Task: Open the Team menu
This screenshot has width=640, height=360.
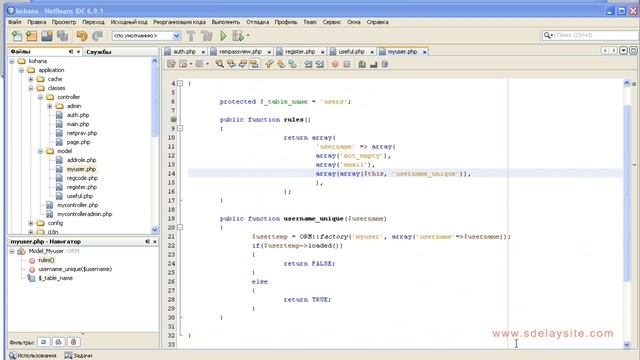Action: (x=310, y=22)
